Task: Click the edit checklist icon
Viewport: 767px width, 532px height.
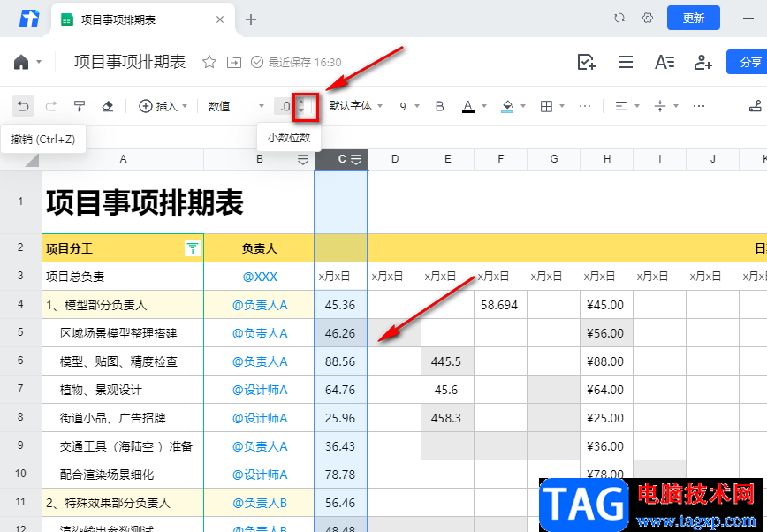Action: click(x=586, y=62)
